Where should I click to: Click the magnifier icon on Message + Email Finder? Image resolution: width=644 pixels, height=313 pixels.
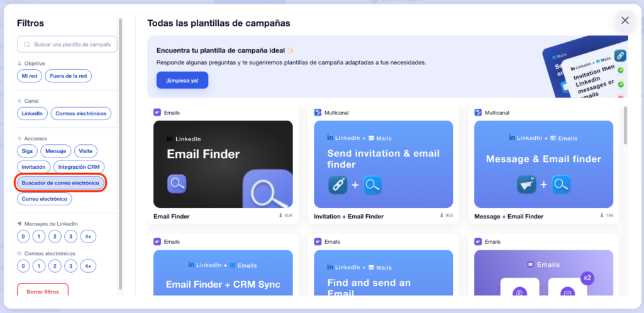(561, 185)
